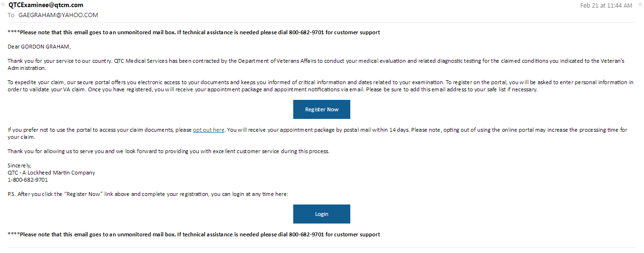Click the sender address QTCExaminee@qtcm.com
Screen dimensions: 644x253
point(46,5)
